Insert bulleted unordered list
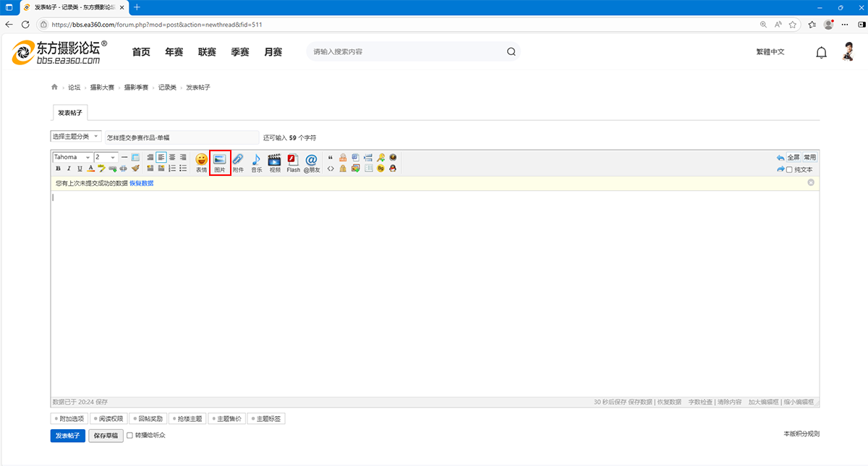 click(x=183, y=169)
